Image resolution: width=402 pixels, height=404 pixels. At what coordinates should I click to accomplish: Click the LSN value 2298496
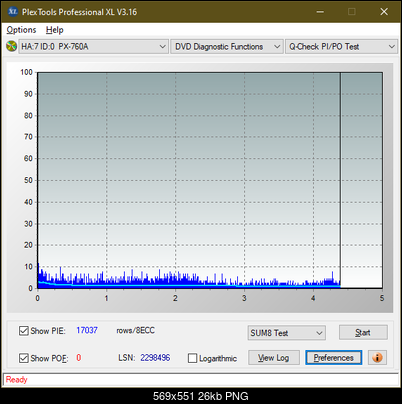tap(155, 358)
